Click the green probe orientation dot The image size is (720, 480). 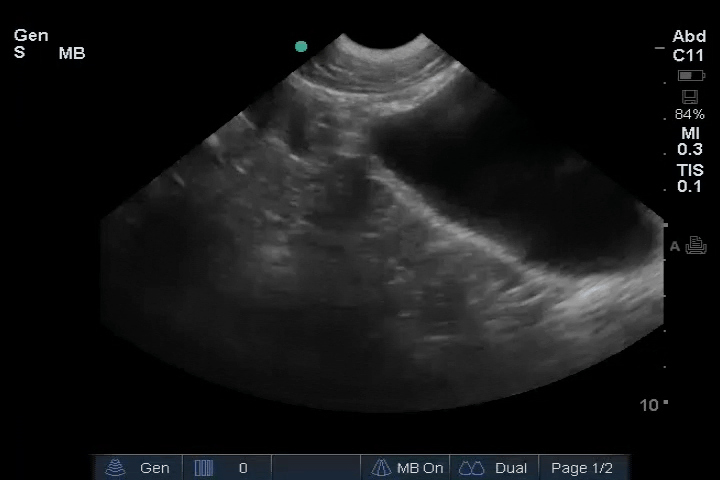click(301, 46)
